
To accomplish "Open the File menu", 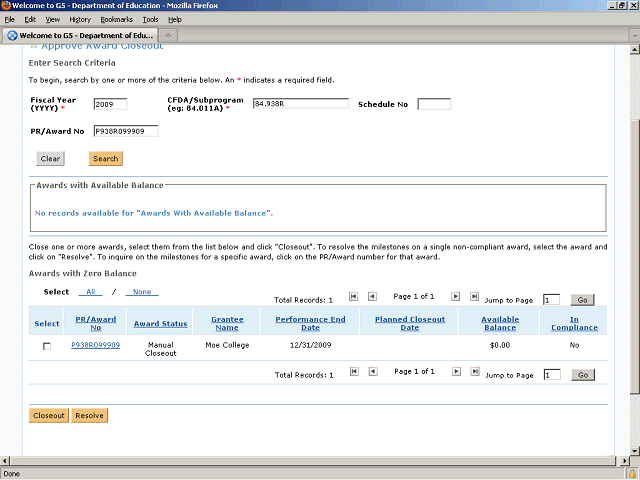I will click(9, 20).
